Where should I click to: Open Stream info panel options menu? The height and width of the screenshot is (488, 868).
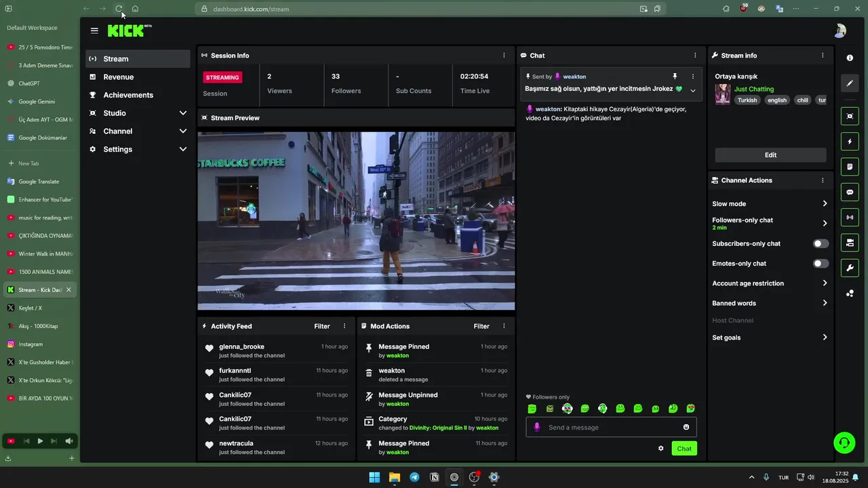tap(823, 56)
